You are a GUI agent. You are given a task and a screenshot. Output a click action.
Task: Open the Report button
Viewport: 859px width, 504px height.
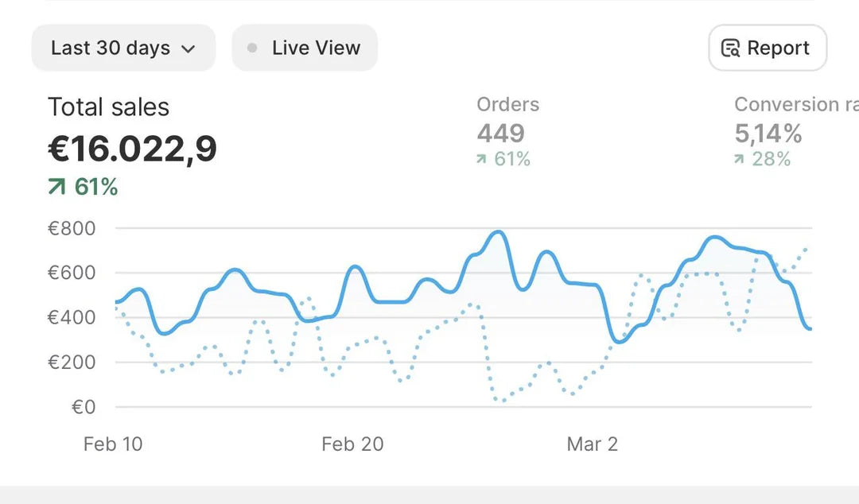[767, 48]
